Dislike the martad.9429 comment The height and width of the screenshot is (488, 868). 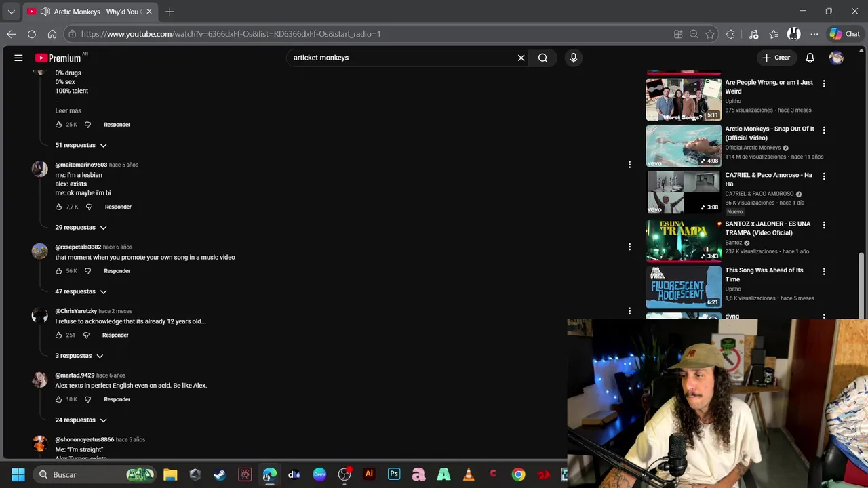point(87,399)
